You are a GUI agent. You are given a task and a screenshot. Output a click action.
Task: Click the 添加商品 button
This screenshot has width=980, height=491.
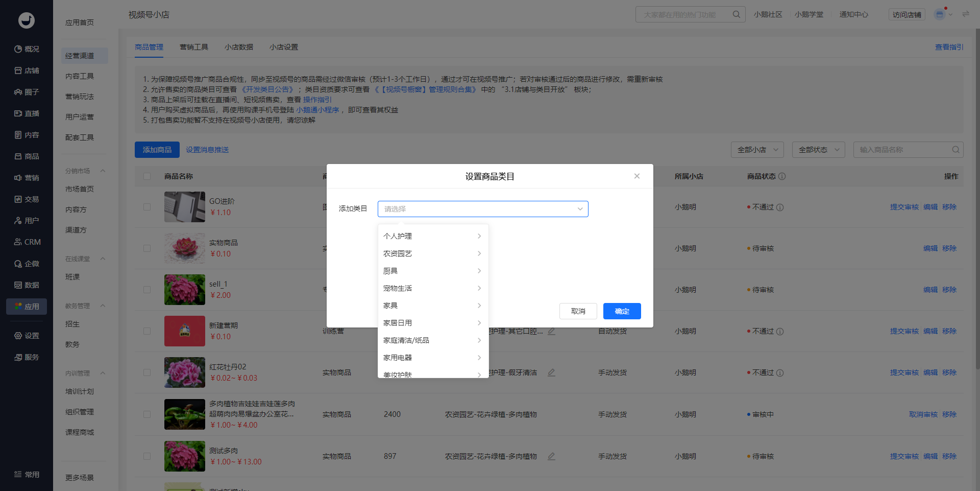(x=157, y=150)
